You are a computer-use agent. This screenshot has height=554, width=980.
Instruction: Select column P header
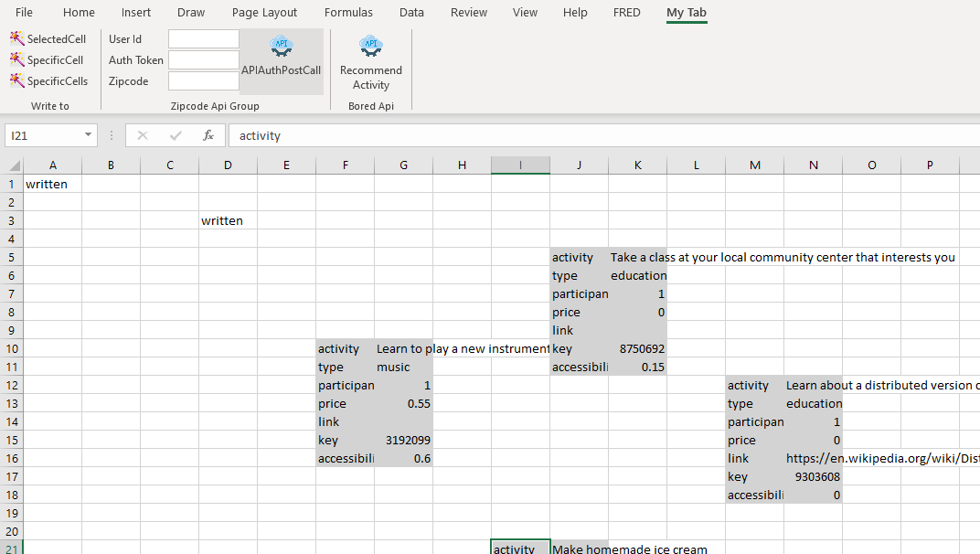point(930,165)
